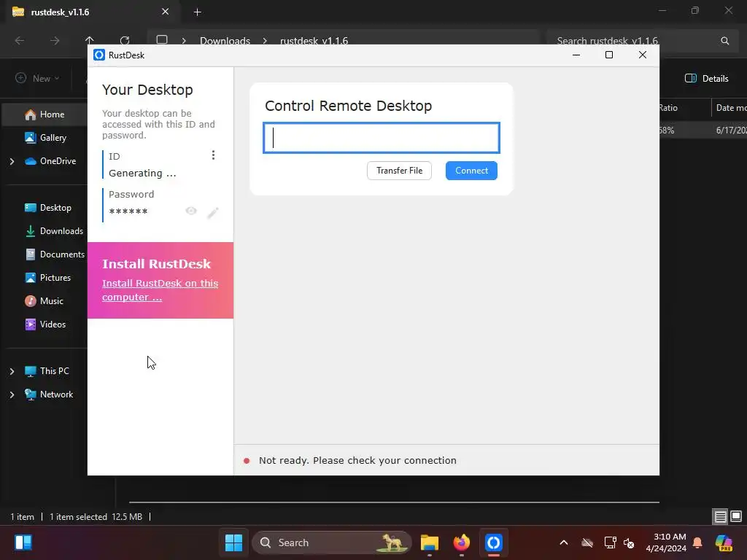Viewport: 747px width, 560px height.
Task: Close the RustDesk window
Action: click(x=642, y=55)
